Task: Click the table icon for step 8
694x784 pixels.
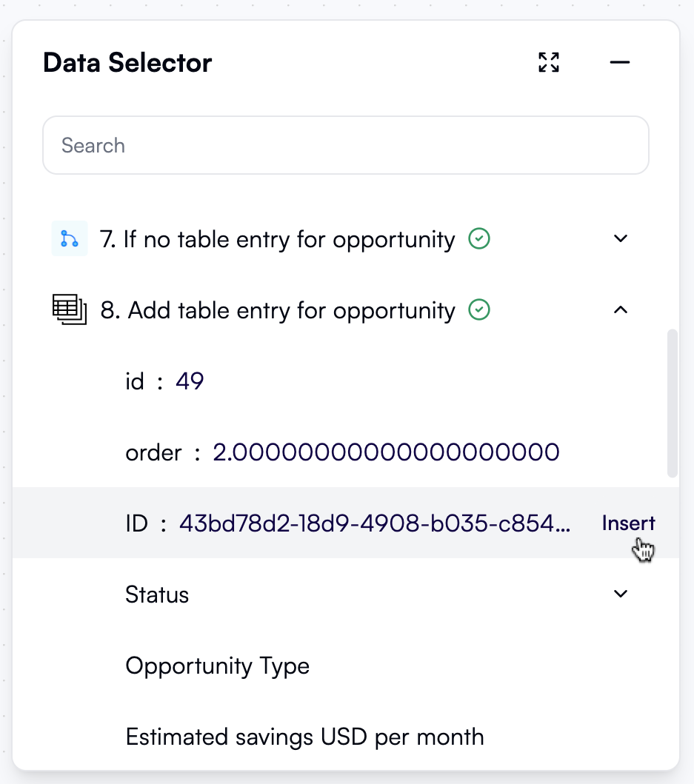Action: (70, 309)
